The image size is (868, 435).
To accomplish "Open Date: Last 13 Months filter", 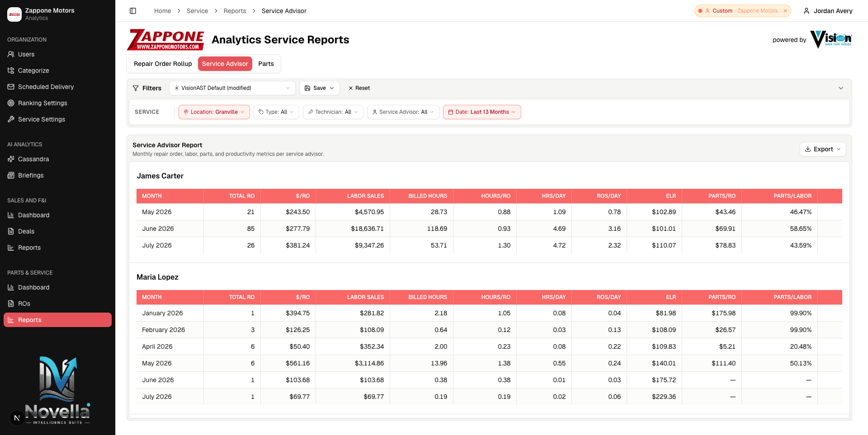I will [x=482, y=112].
